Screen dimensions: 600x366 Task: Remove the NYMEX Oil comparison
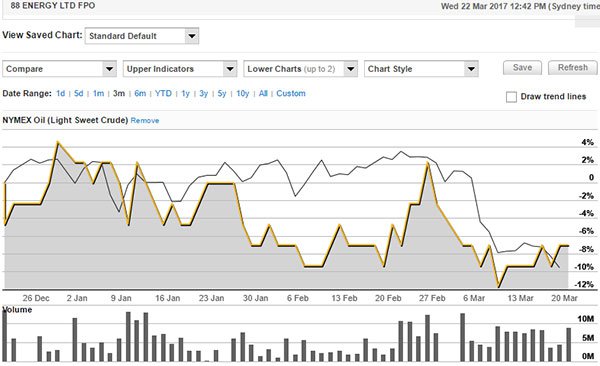pyautogui.click(x=145, y=121)
